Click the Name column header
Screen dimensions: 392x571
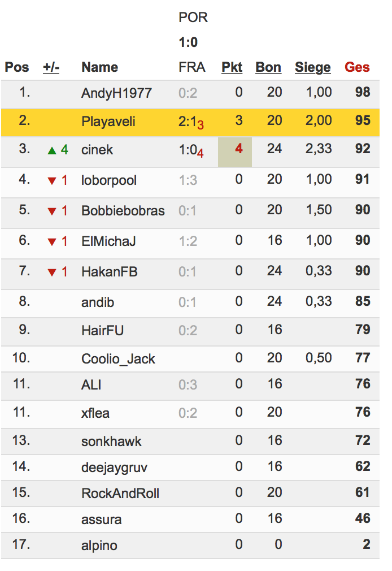click(99, 67)
